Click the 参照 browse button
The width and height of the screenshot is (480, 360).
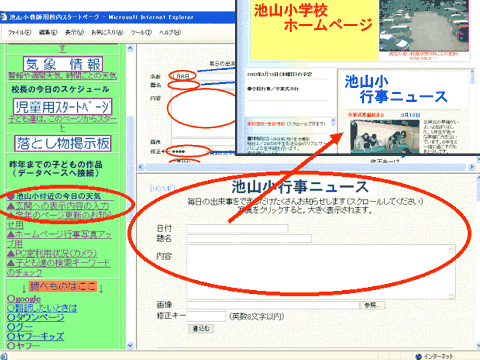point(373,305)
